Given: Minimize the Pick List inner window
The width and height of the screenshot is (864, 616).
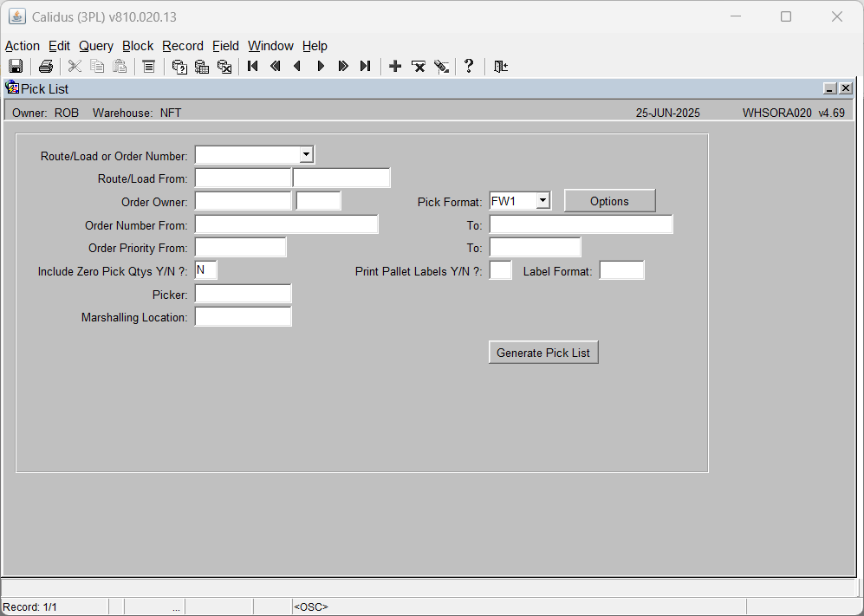Looking at the screenshot, I should [830, 88].
